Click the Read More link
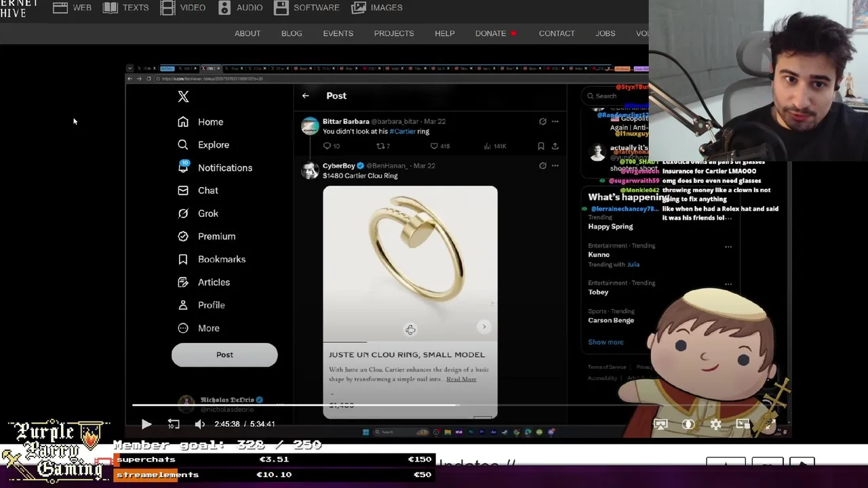This screenshot has height=488, width=868. (461, 379)
